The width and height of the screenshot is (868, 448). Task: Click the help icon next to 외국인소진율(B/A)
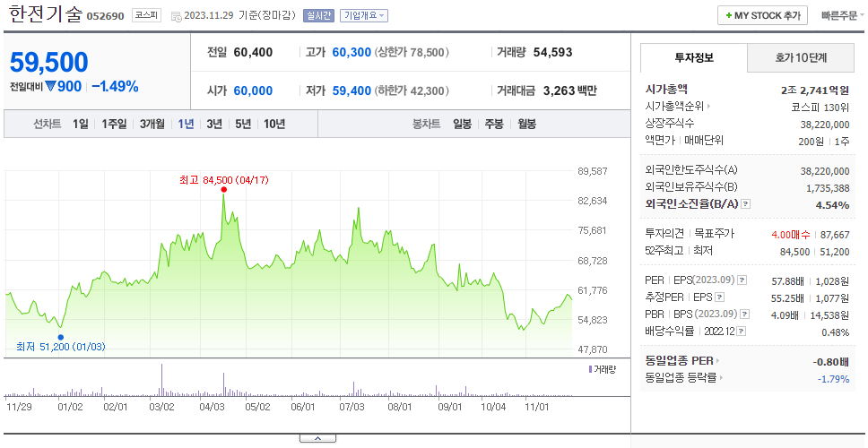746,204
